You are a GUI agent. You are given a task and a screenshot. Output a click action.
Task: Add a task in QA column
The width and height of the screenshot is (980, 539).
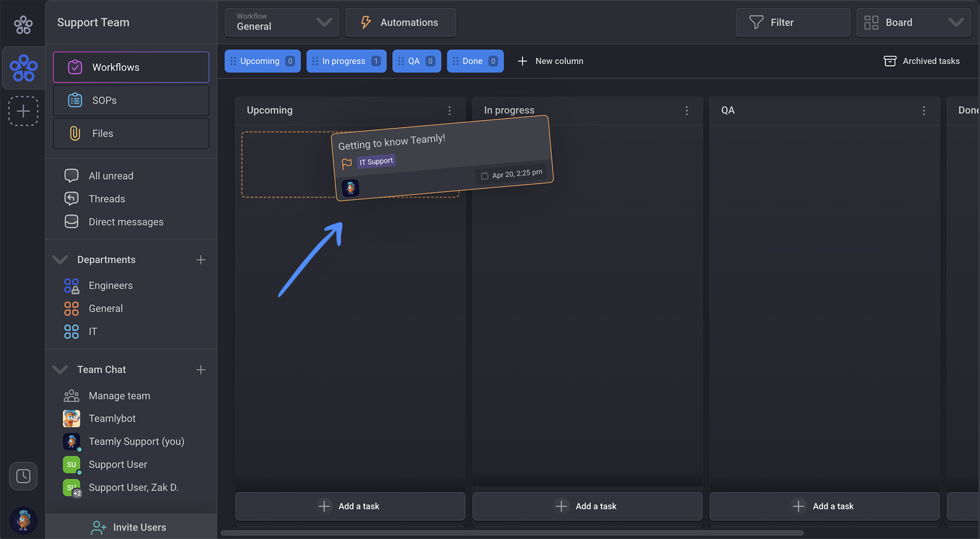pyautogui.click(x=825, y=506)
